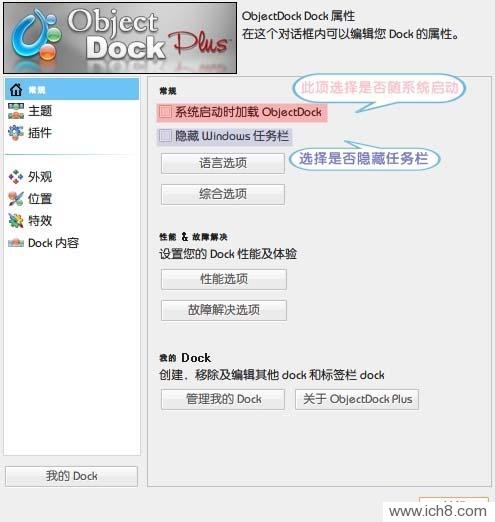Click the 外观 appearance icon
The image size is (495, 522).
click(x=16, y=177)
